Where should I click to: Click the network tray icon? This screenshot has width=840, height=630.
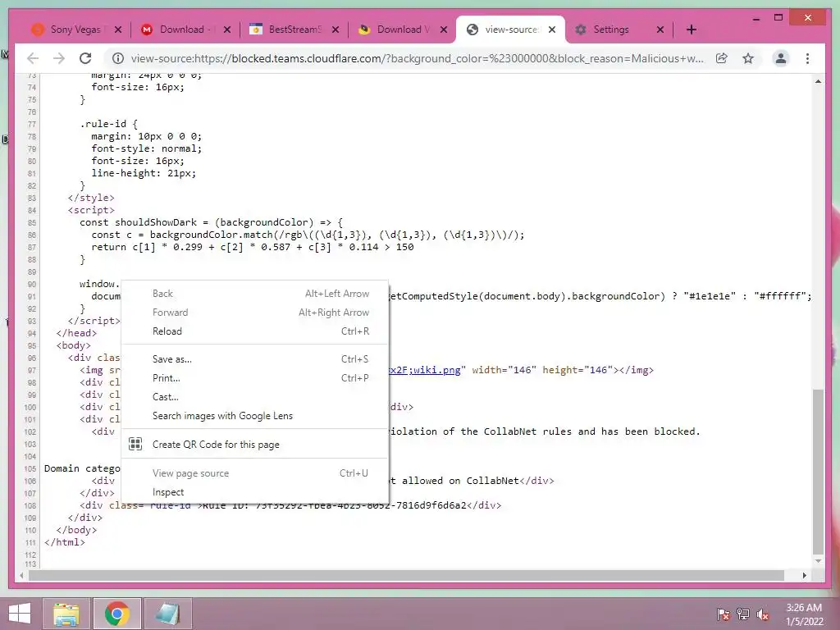point(743,614)
